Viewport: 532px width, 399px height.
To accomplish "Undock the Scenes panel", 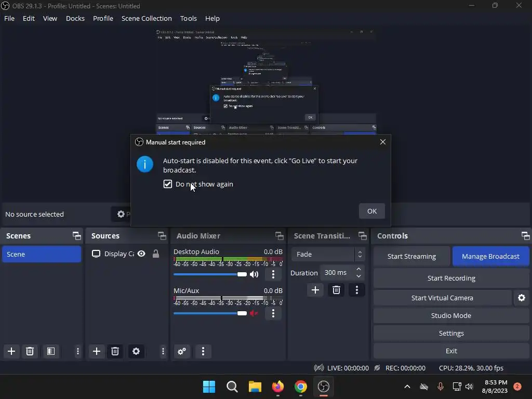I will [77, 236].
